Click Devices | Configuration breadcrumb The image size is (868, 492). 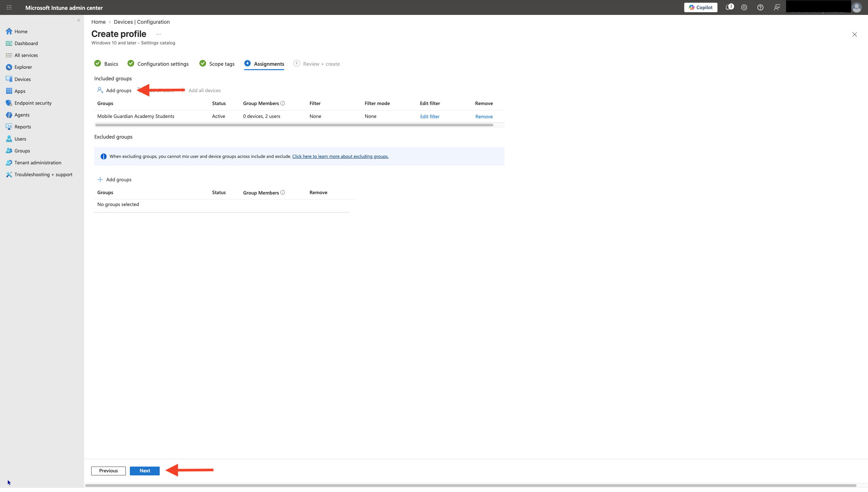(x=142, y=22)
